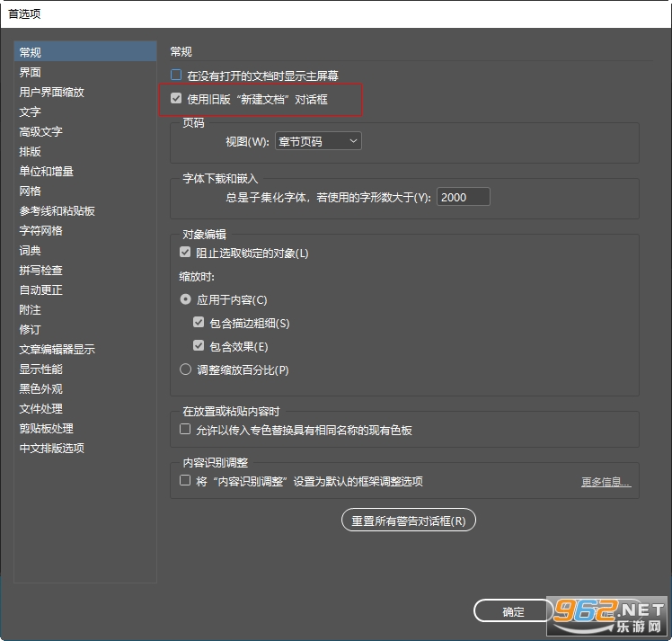
Task: Open 界面 preferences category
Action: point(85,72)
